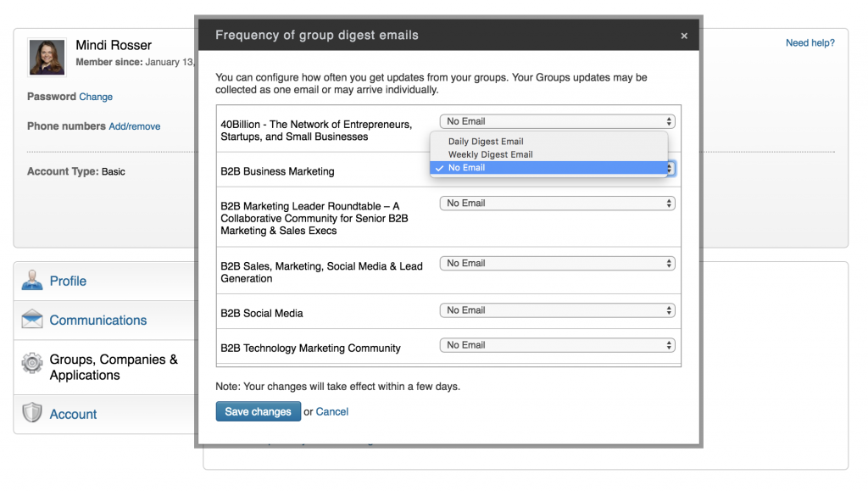Open frequency dropdown for 40Billion group
868x491 pixels.
pos(555,120)
